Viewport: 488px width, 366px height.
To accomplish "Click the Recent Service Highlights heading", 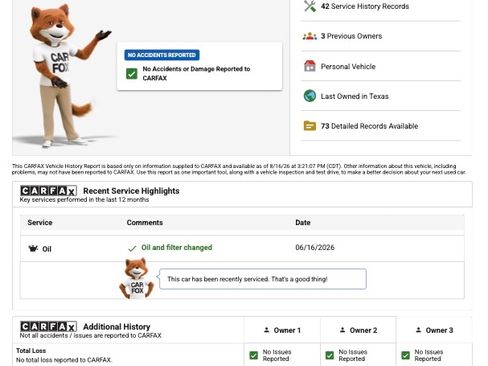I will pos(131,191).
